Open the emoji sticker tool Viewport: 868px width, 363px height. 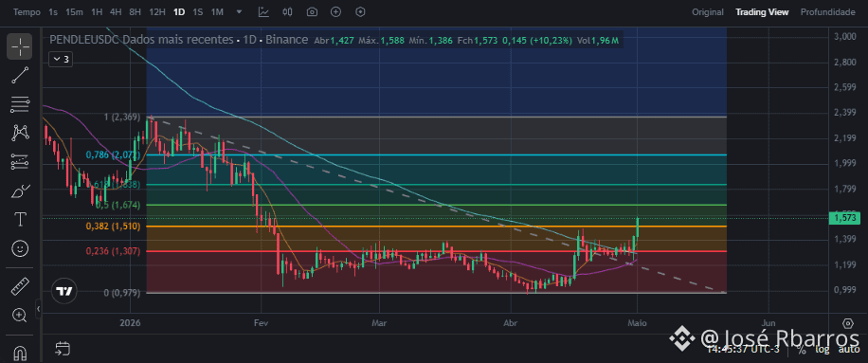20,248
